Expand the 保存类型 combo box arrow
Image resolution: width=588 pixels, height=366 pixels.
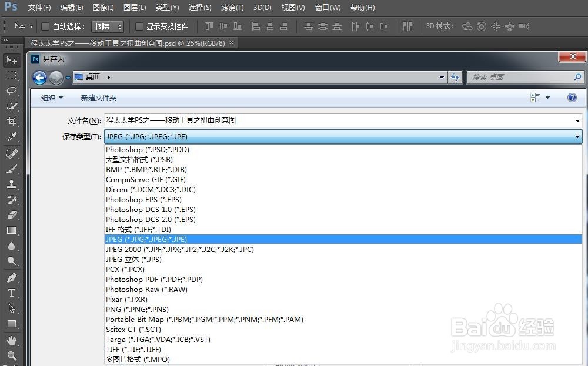577,137
